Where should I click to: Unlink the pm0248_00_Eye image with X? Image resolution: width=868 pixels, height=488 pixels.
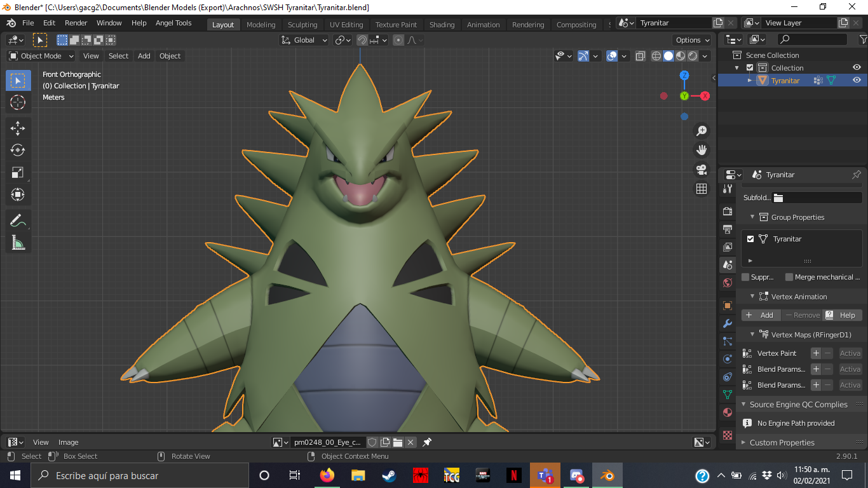tap(410, 442)
